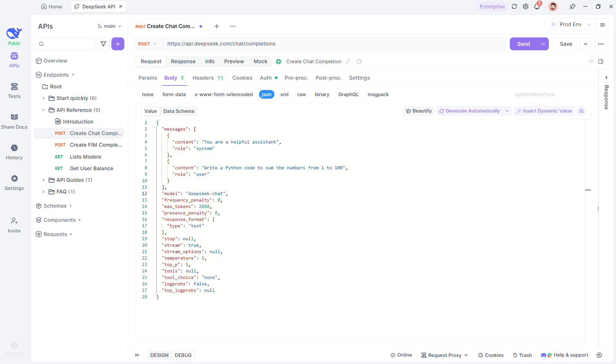Click the purple plus add button
Image resolution: width=616 pixels, height=364 pixels.
[118, 44]
